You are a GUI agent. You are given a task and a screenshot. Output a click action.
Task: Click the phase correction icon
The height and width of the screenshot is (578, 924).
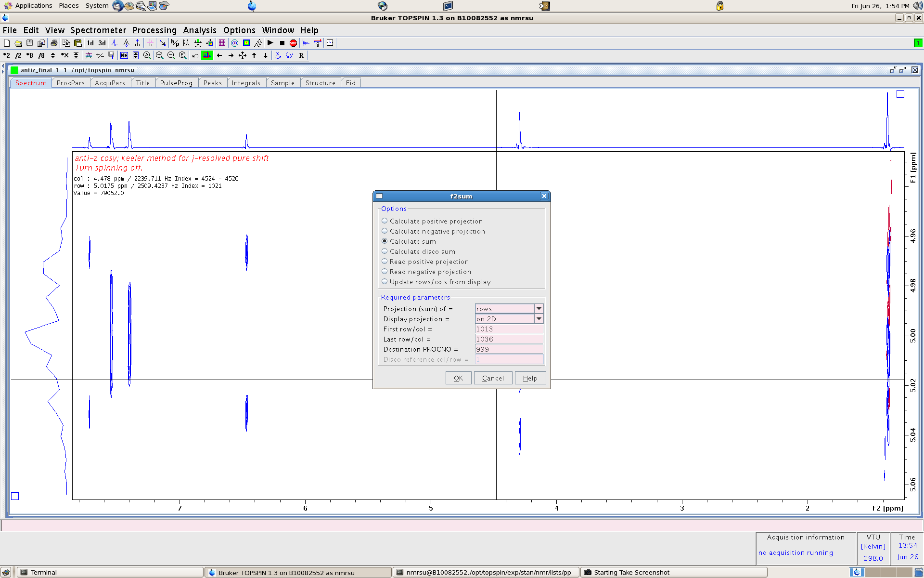tap(115, 43)
